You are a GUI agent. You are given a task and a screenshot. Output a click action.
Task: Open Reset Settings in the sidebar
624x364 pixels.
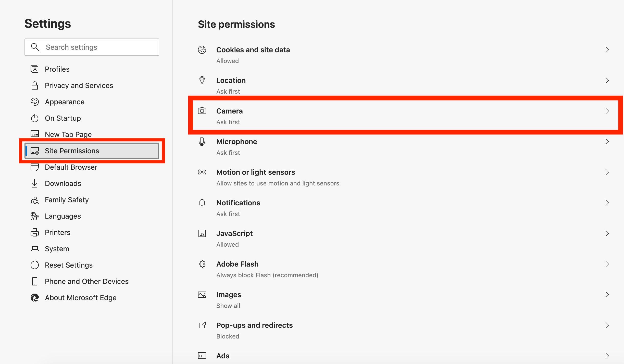pyautogui.click(x=69, y=265)
